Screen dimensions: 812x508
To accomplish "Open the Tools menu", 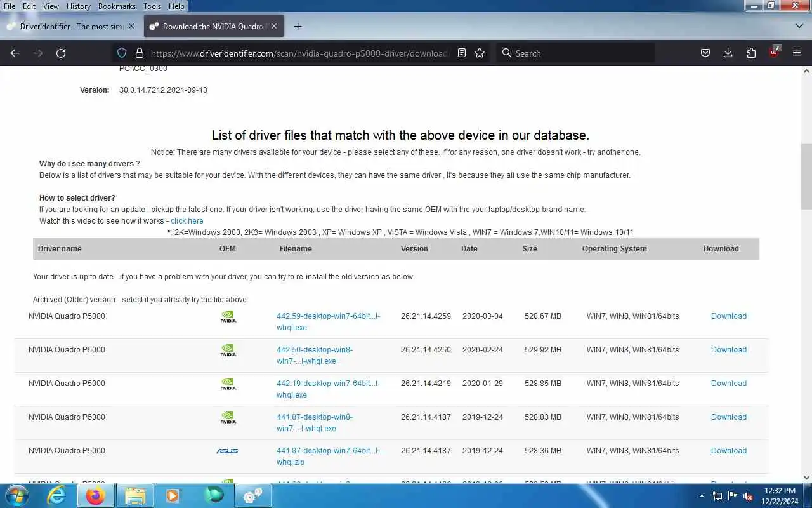I will pos(152,6).
